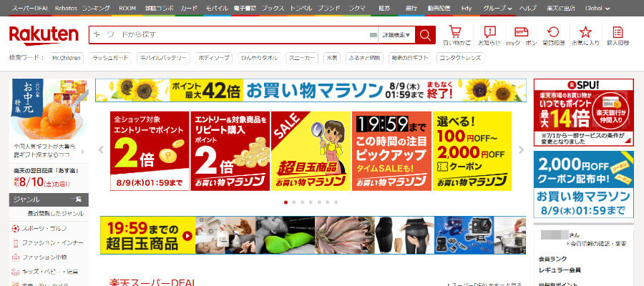Image resolution: width=644 pixels, height=286 pixels.
Task: Open ヘルプ in top navigation
Action: coord(528,8)
